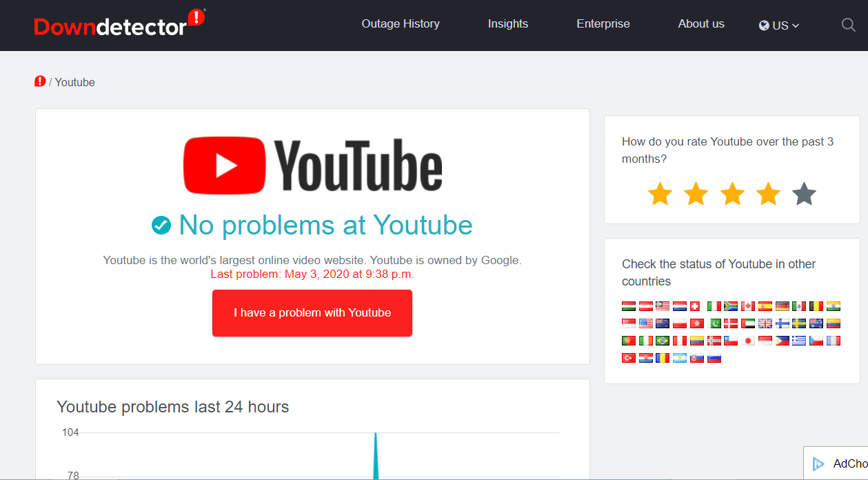Rate Youtube one star
This screenshot has width=868, height=480.
(x=660, y=194)
